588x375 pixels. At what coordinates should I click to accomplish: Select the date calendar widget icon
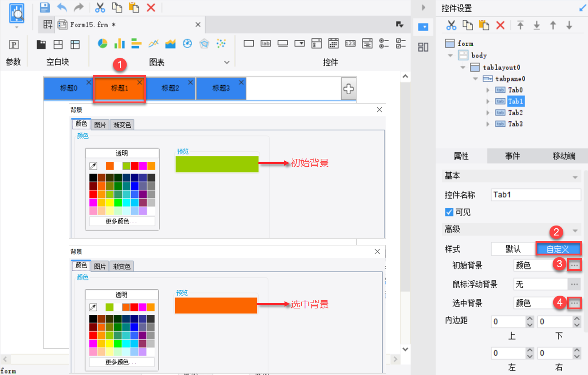click(333, 43)
